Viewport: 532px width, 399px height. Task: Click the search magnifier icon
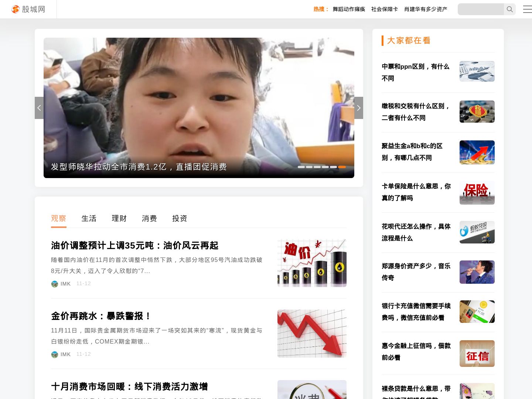pos(510,9)
